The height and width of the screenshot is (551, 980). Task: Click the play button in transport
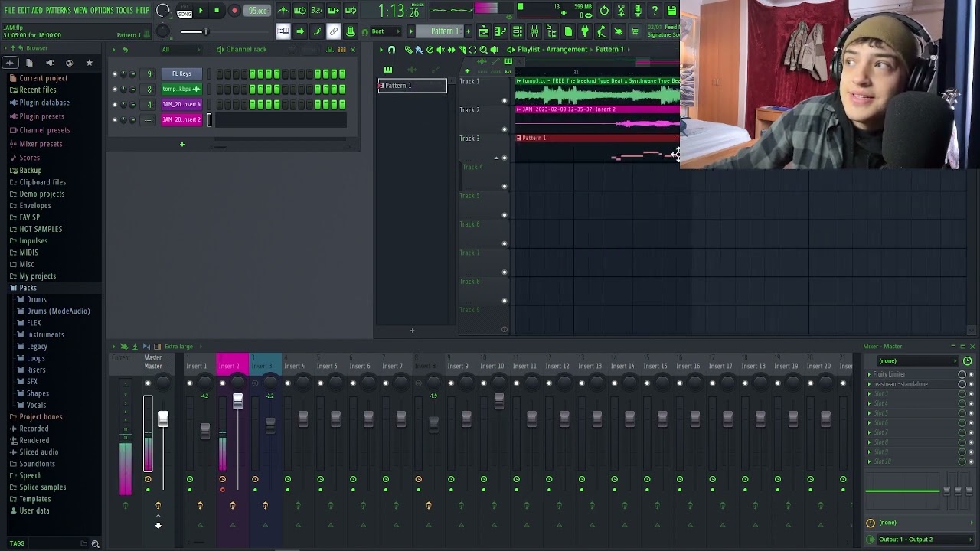(x=201, y=11)
